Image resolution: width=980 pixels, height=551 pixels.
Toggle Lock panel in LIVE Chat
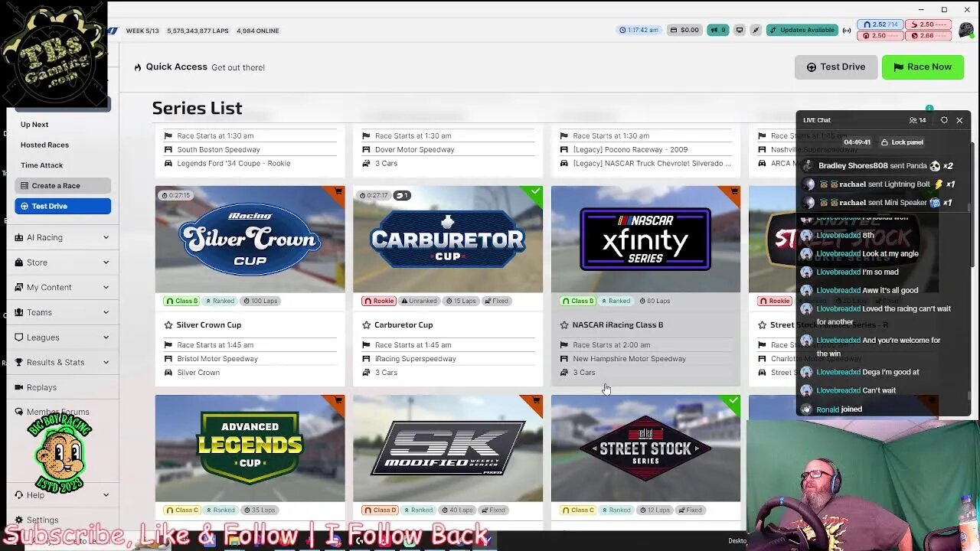coord(902,142)
